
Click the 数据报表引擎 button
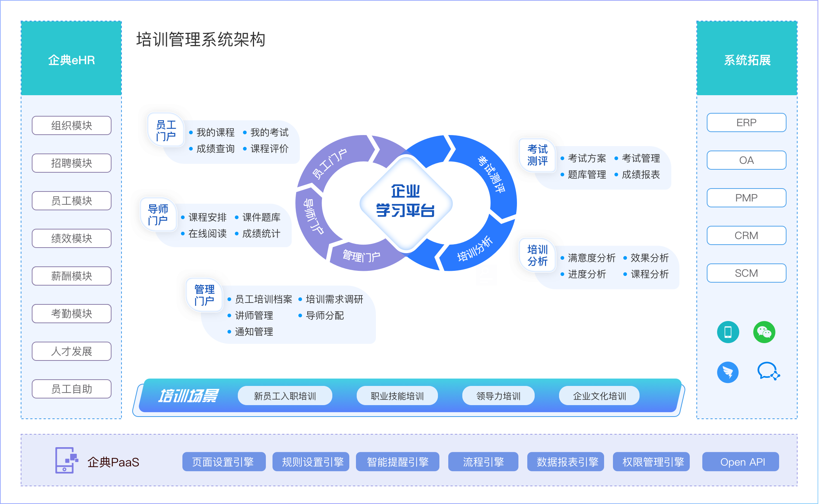click(x=565, y=462)
